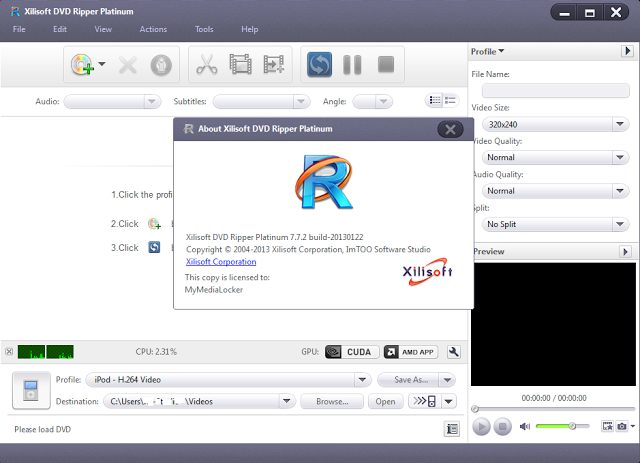Select the Clip scissors tool

tap(207, 65)
